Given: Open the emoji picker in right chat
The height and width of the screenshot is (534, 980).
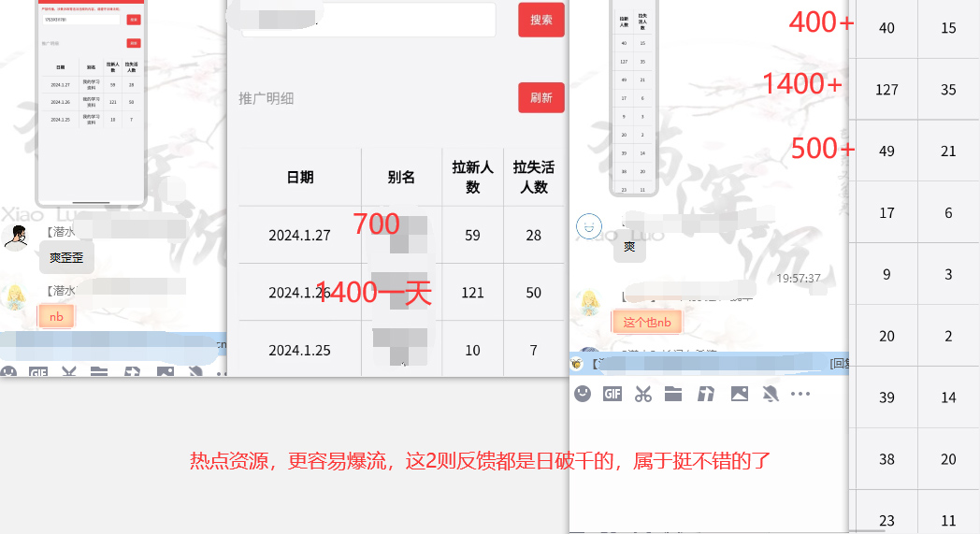Looking at the screenshot, I should click(x=583, y=394).
